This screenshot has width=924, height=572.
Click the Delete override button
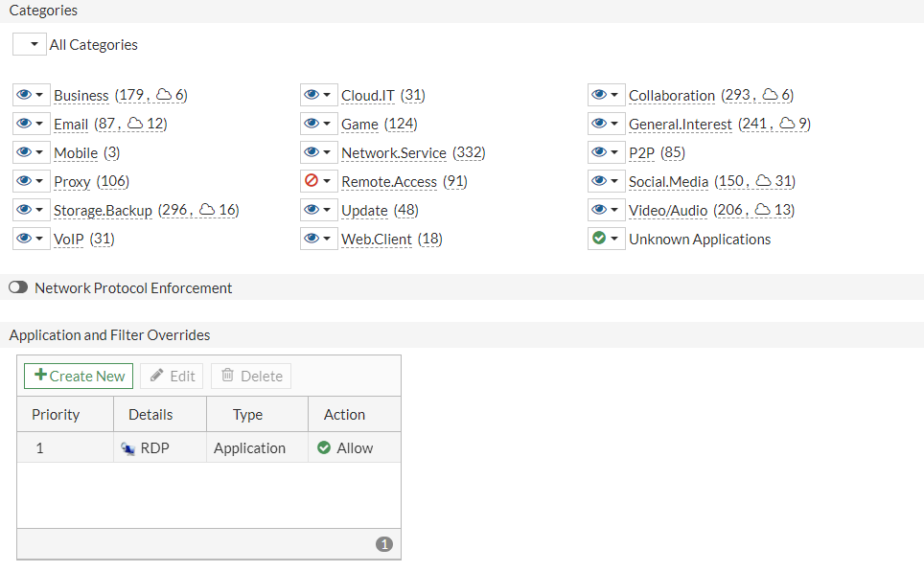point(251,376)
